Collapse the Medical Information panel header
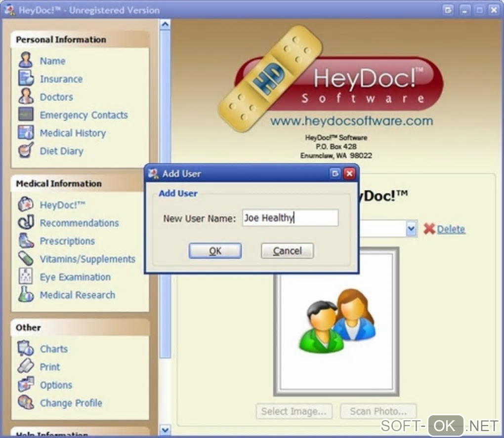The width and height of the screenshot is (504, 438). click(77, 183)
